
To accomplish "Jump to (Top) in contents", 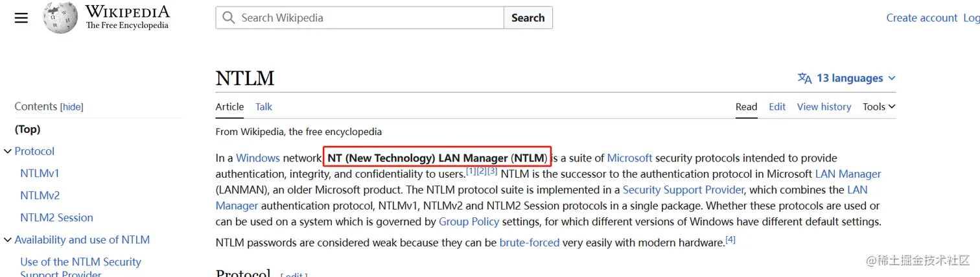I will (x=28, y=129).
